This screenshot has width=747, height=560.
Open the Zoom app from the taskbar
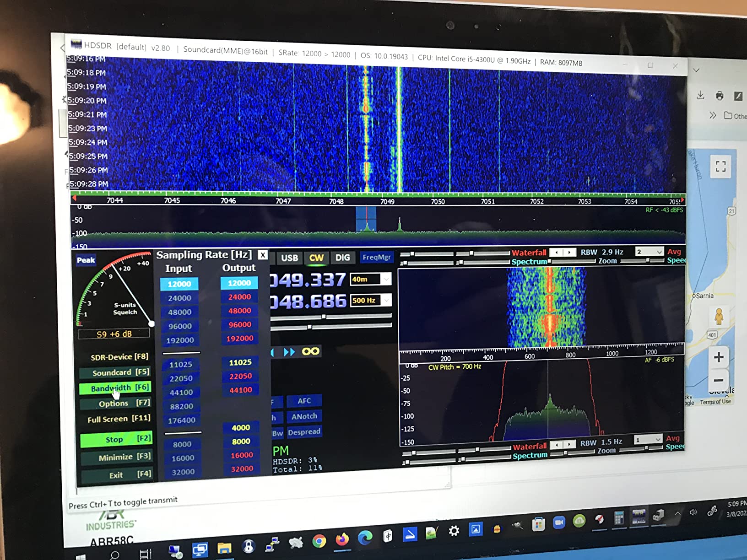(559, 522)
